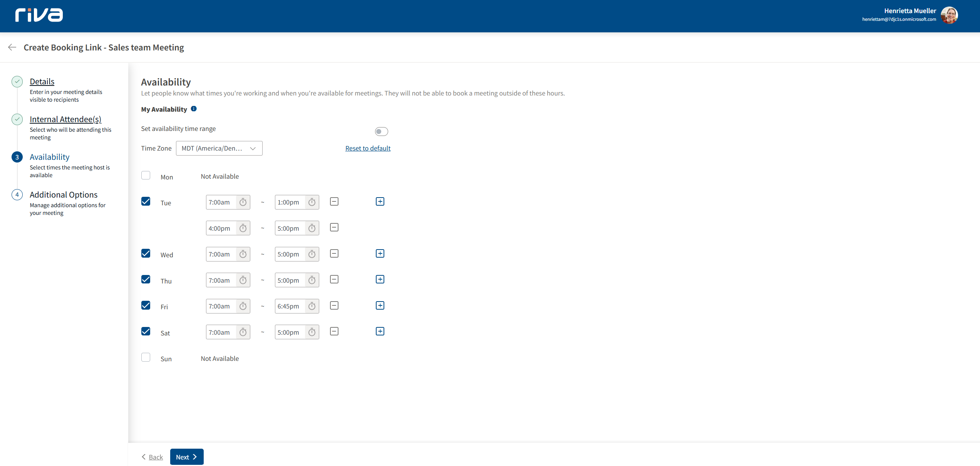Open time picker for Tue 4:00pm start

click(x=243, y=228)
